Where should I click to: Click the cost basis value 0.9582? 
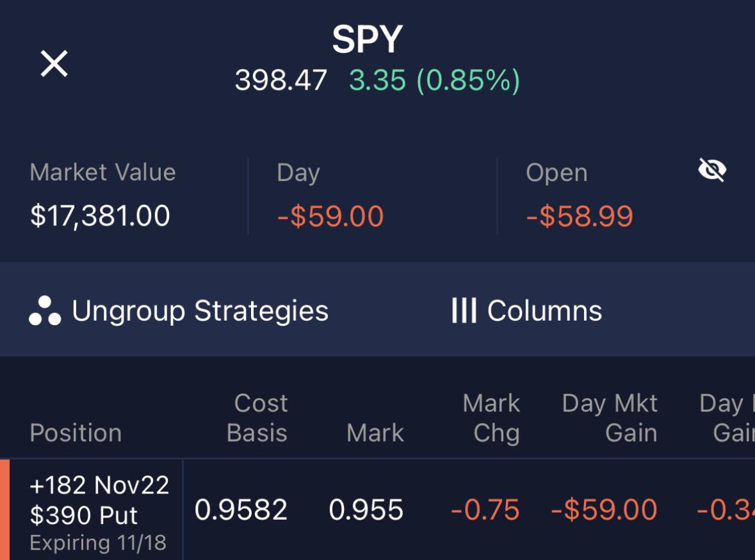[241, 510]
